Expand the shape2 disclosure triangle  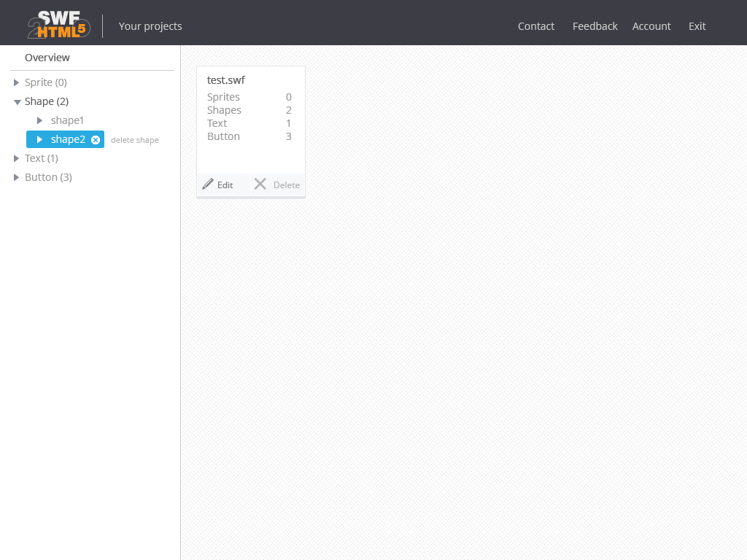click(40, 139)
